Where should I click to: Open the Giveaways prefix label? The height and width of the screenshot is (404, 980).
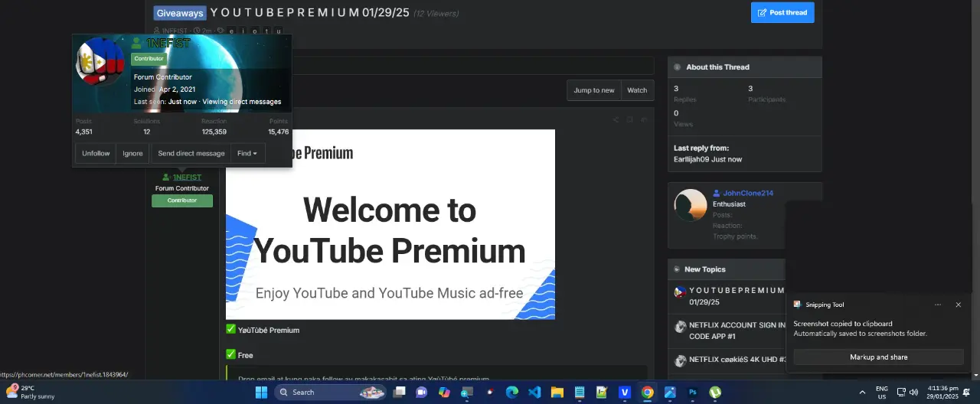tap(180, 13)
